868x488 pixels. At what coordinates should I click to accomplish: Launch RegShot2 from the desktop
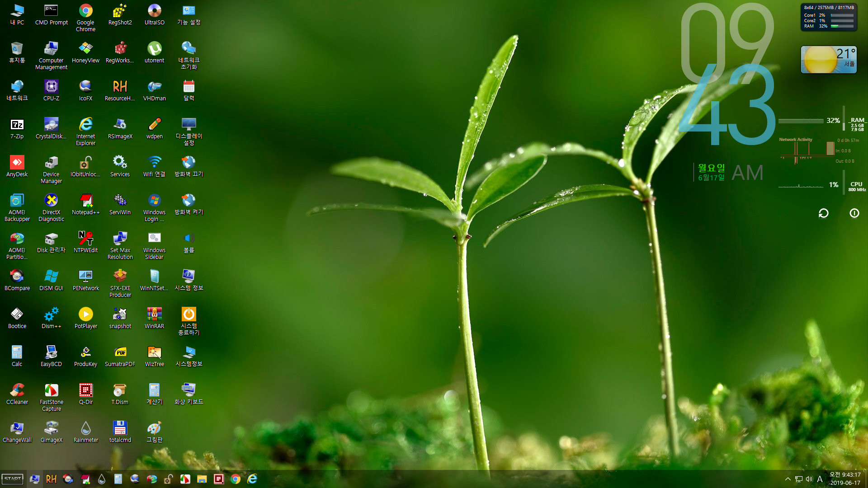point(120,14)
